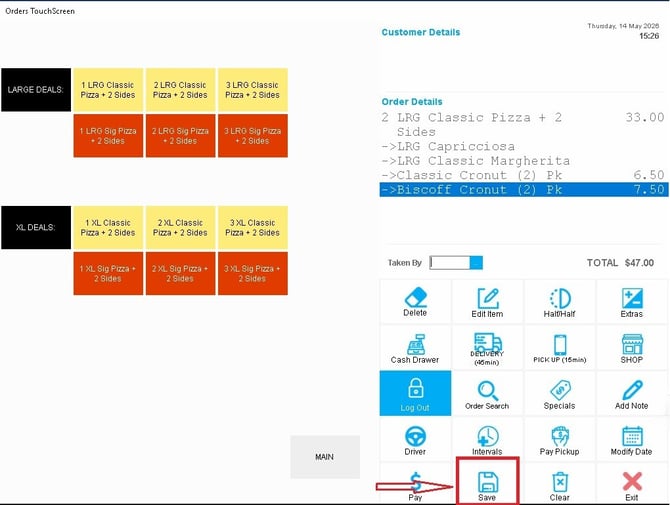This screenshot has width=670, height=505.
Task: Clear the whole order
Action: (559, 484)
